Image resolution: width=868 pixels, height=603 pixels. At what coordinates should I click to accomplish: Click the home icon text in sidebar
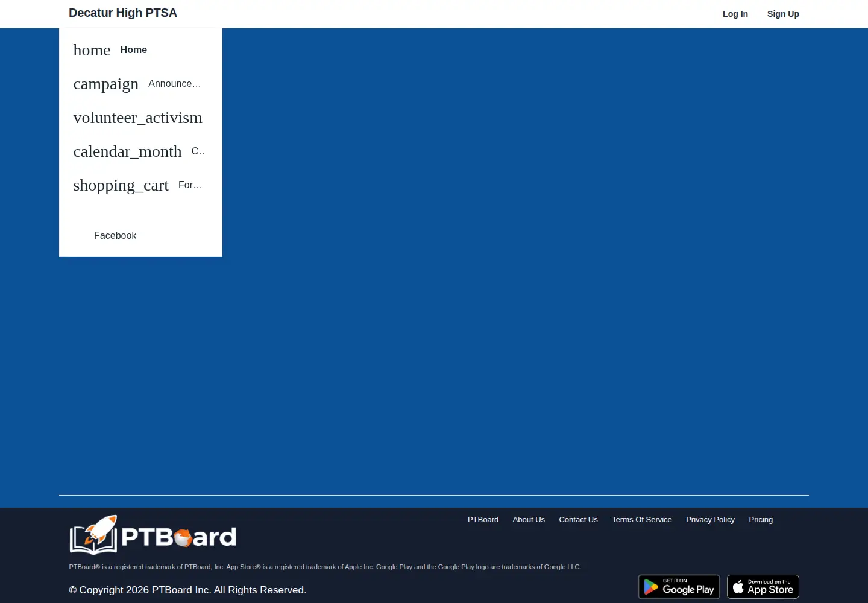click(92, 50)
